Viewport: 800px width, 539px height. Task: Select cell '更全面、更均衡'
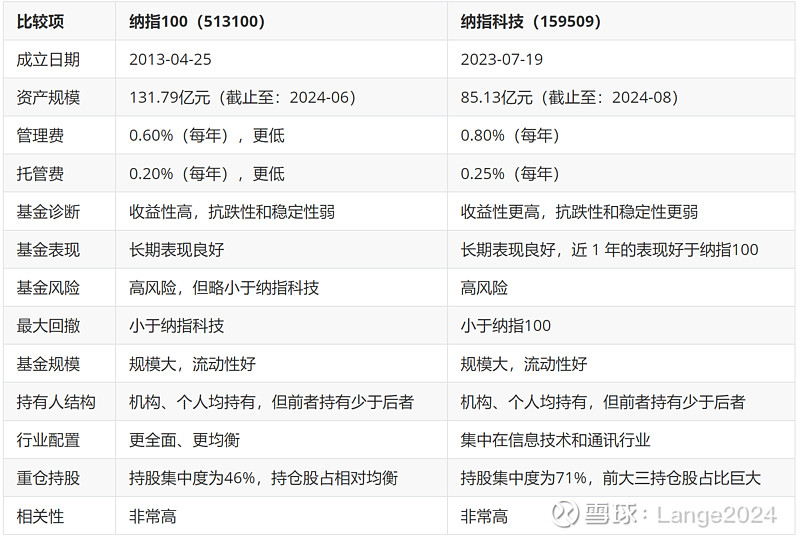(x=184, y=440)
